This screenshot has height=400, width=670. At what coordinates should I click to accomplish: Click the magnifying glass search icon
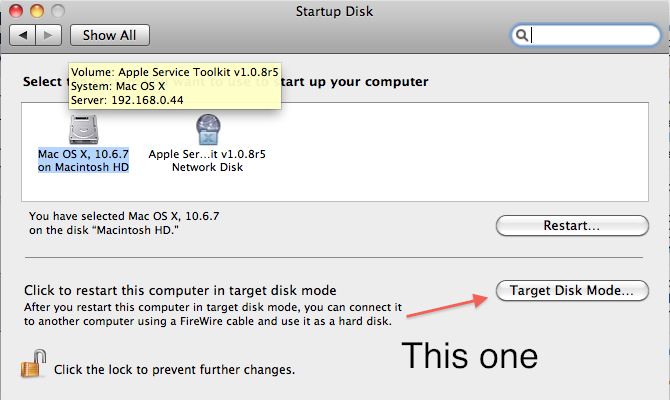(x=521, y=35)
